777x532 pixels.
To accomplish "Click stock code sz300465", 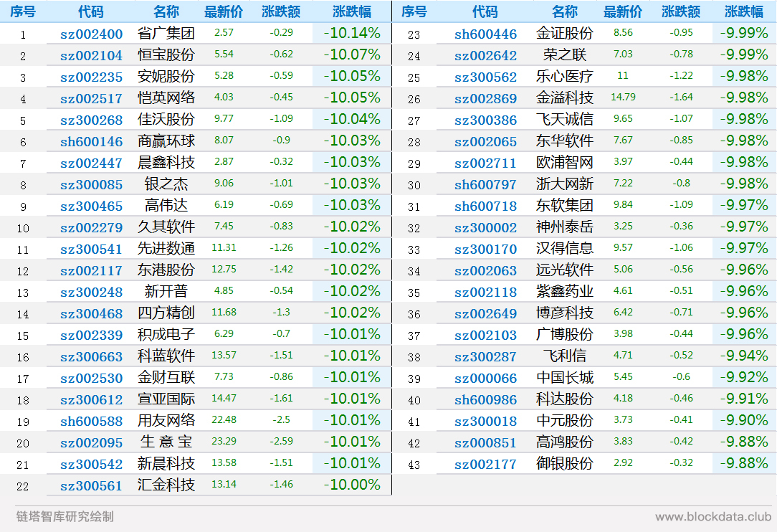I will point(91,206).
